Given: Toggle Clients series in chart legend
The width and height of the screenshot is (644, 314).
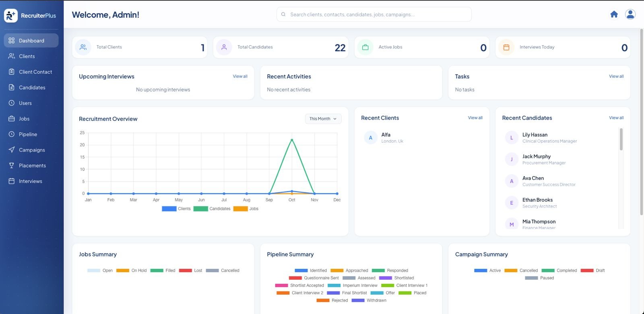Looking at the screenshot, I should coord(176,209).
